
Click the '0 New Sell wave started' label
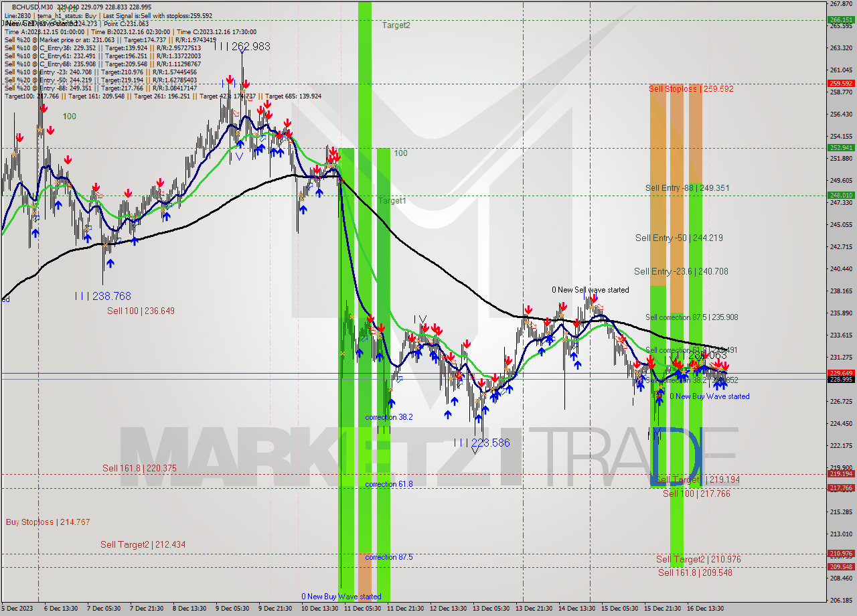[x=591, y=290]
